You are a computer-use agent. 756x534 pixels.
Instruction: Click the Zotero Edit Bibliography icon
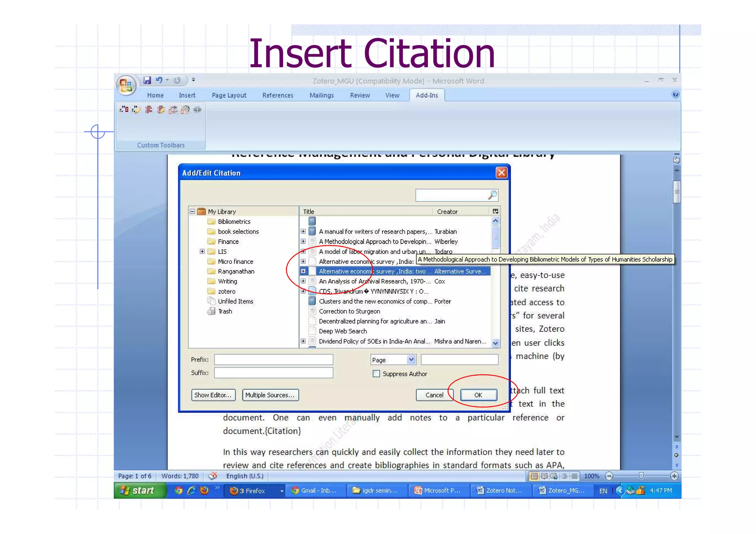pos(161,110)
